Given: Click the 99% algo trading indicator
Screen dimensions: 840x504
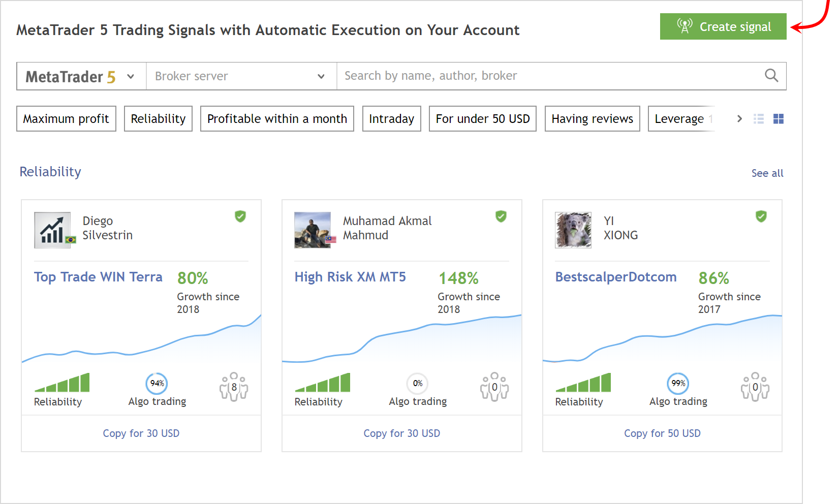Looking at the screenshot, I should (x=678, y=384).
